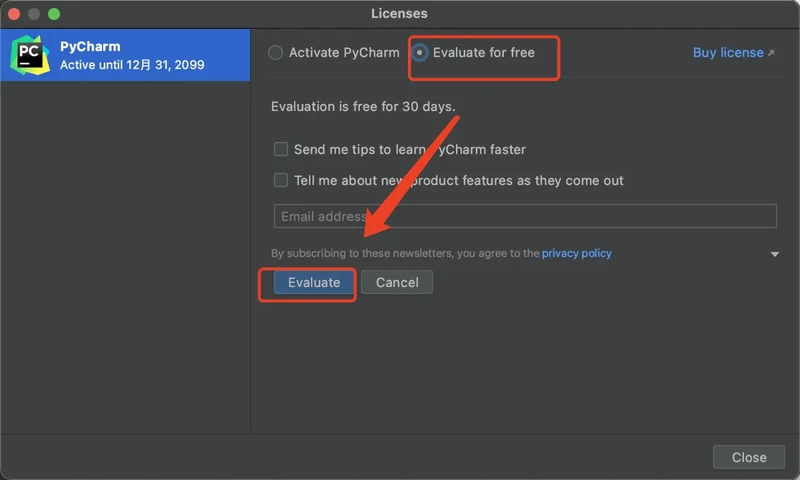This screenshot has width=800, height=480.
Task: Open the privacy policy link
Action: pyautogui.click(x=577, y=254)
